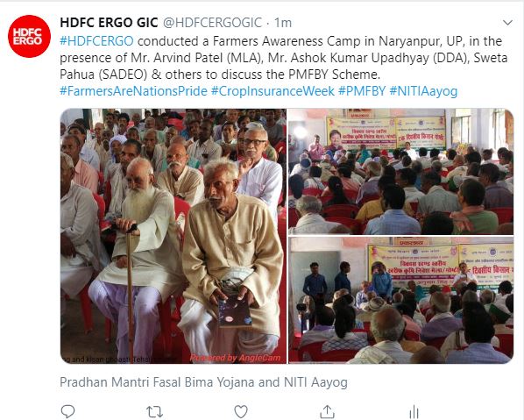Open bottom-right banner stage photo

point(400,300)
